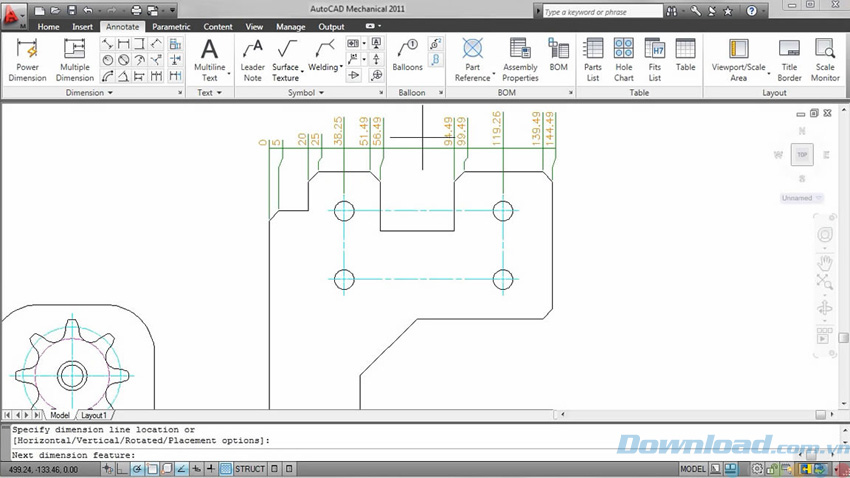Screen dimensions: 850x478
Task: Open the Manage ribbon tab
Action: click(291, 27)
